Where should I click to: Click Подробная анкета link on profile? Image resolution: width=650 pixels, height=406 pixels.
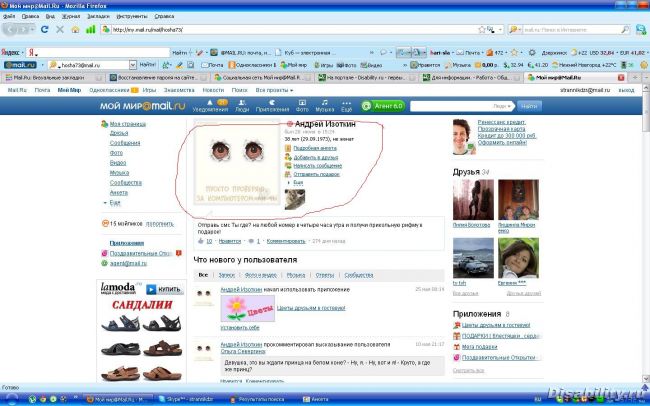pyautogui.click(x=315, y=148)
